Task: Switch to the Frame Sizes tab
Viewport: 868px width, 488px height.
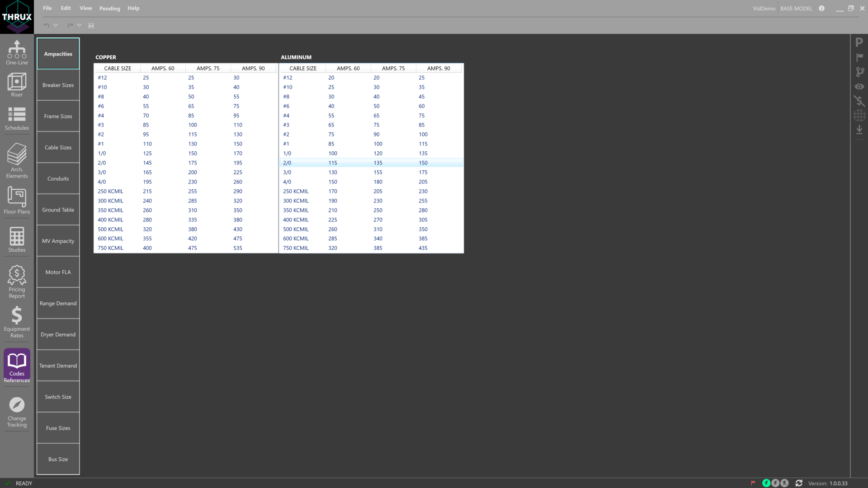Action: coord(58,116)
